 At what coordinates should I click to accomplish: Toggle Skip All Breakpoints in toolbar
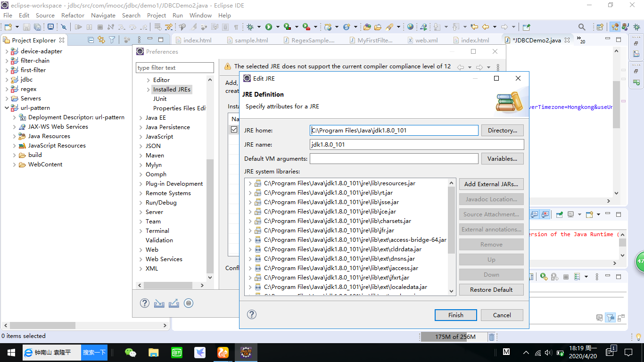pyautogui.click(x=64, y=27)
